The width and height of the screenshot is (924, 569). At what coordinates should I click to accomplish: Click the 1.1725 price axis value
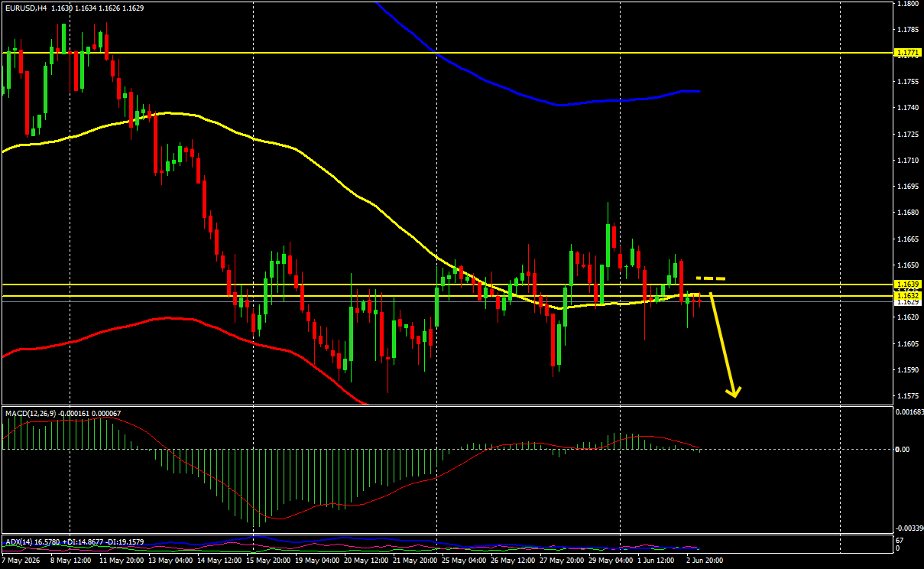pyautogui.click(x=909, y=135)
